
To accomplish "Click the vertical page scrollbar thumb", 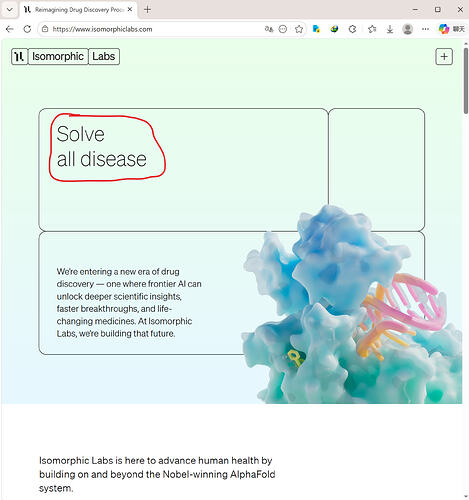I will click(466, 80).
